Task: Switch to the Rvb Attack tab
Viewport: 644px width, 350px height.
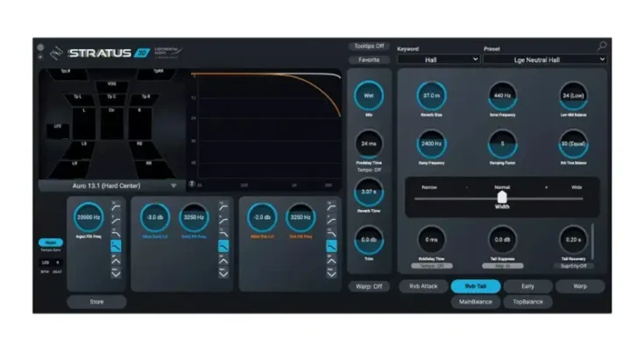Action: 422,286
